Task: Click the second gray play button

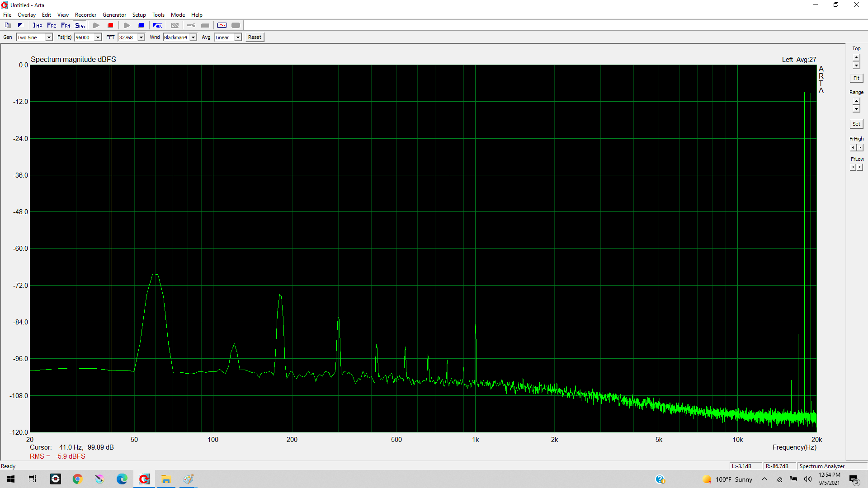Action: (x=127, y=25)
